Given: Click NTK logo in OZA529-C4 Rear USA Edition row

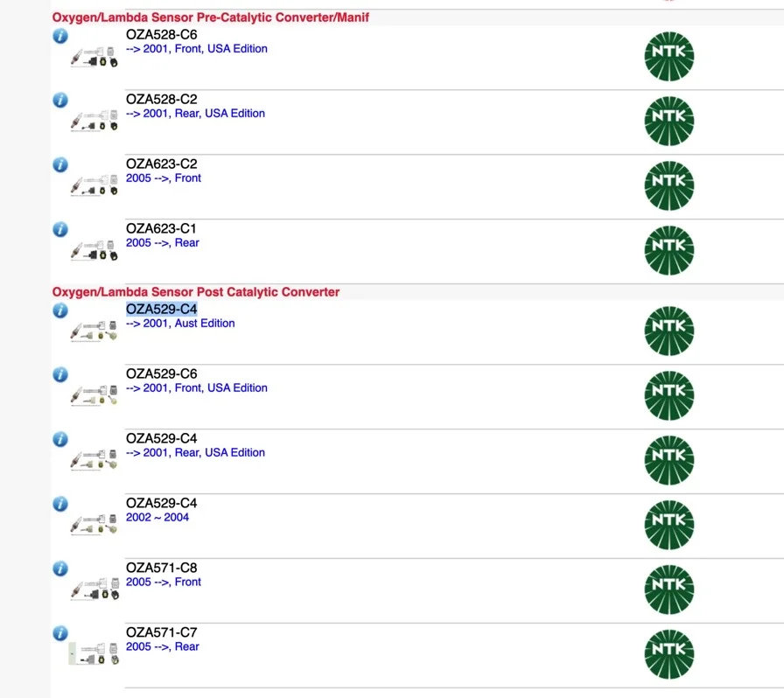Looking at the screenshot, I should [x=669, y=460].
